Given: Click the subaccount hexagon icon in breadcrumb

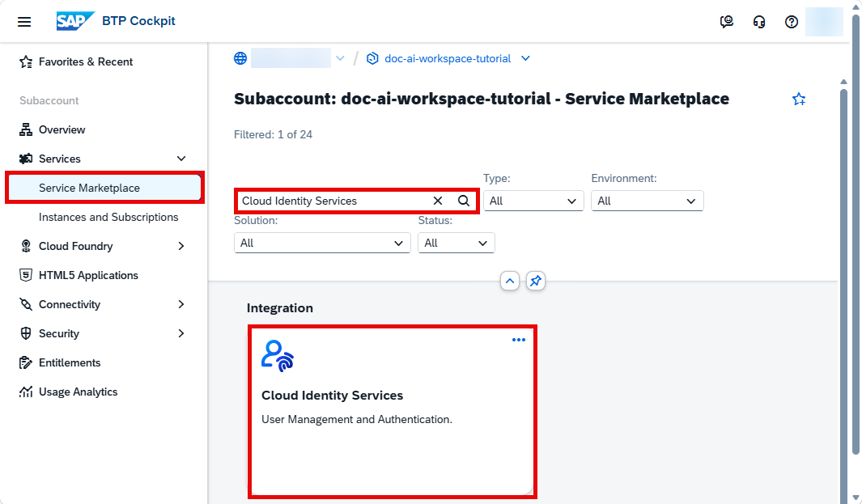Looking at the screenshot, I should 372,58.
